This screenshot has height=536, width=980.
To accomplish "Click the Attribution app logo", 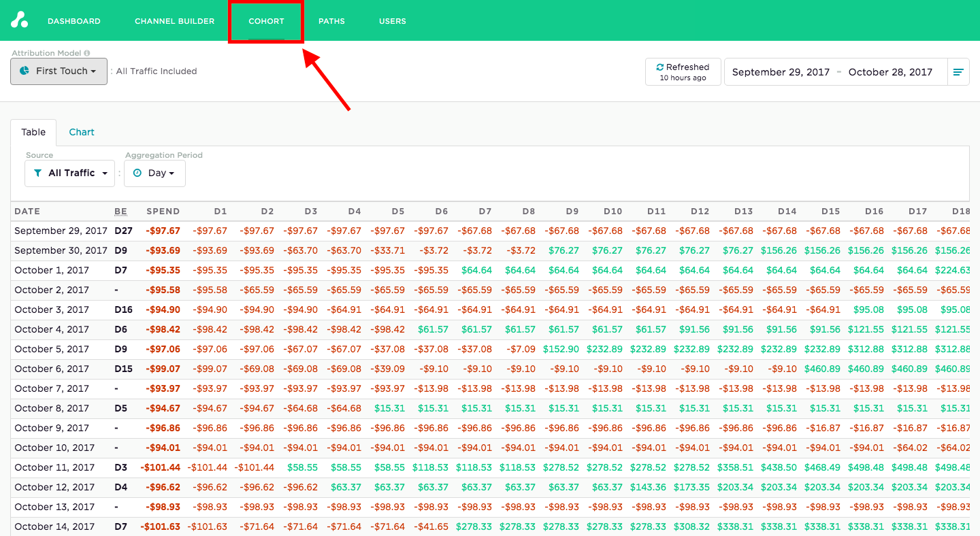I will pos(19,20).
